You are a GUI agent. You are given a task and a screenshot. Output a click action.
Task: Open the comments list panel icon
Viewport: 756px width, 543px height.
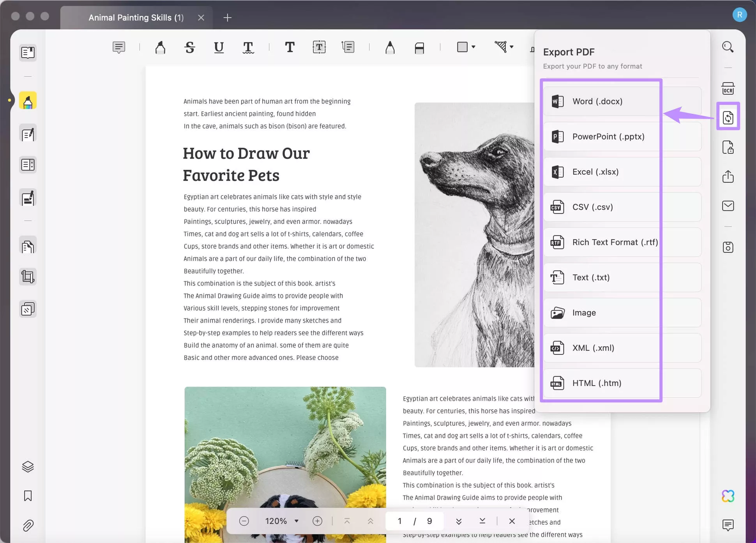click(728, 525)
